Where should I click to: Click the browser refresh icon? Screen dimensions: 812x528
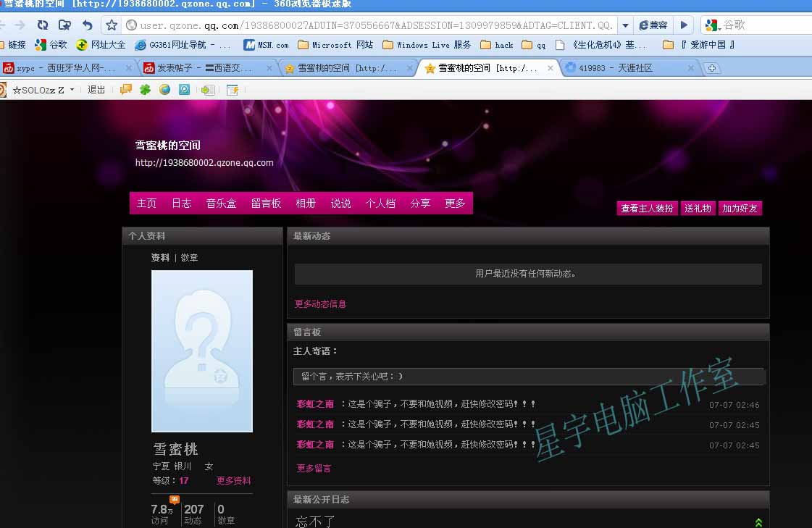(43, 25)
